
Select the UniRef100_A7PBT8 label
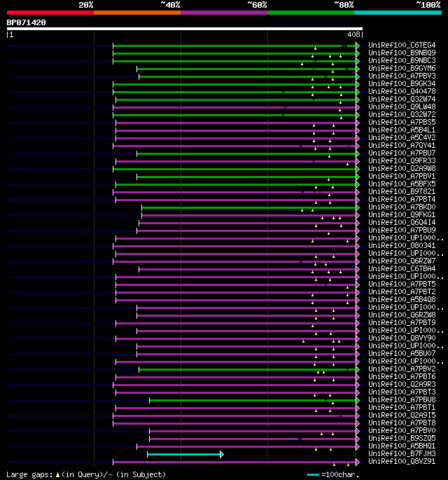point(402,423)
